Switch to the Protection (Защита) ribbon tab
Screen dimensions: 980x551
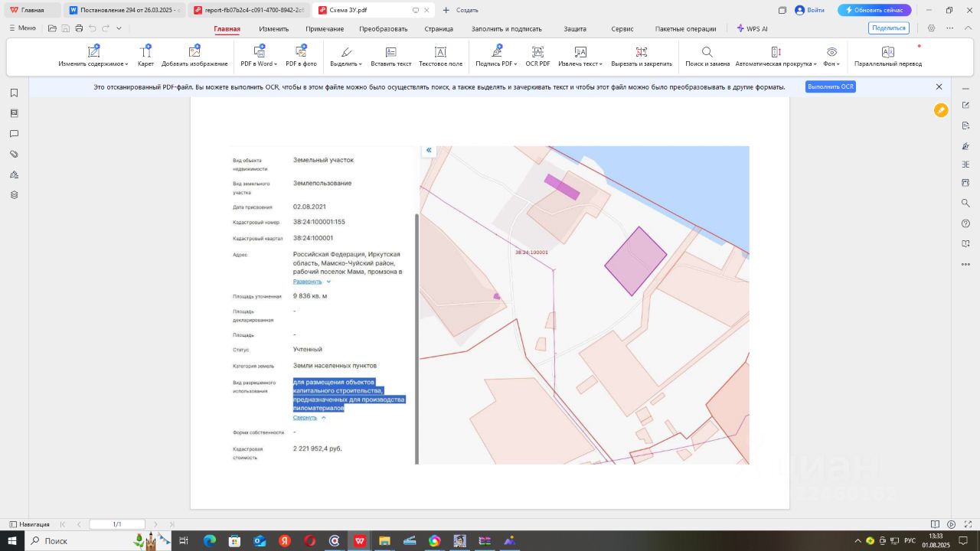[575, 28]
